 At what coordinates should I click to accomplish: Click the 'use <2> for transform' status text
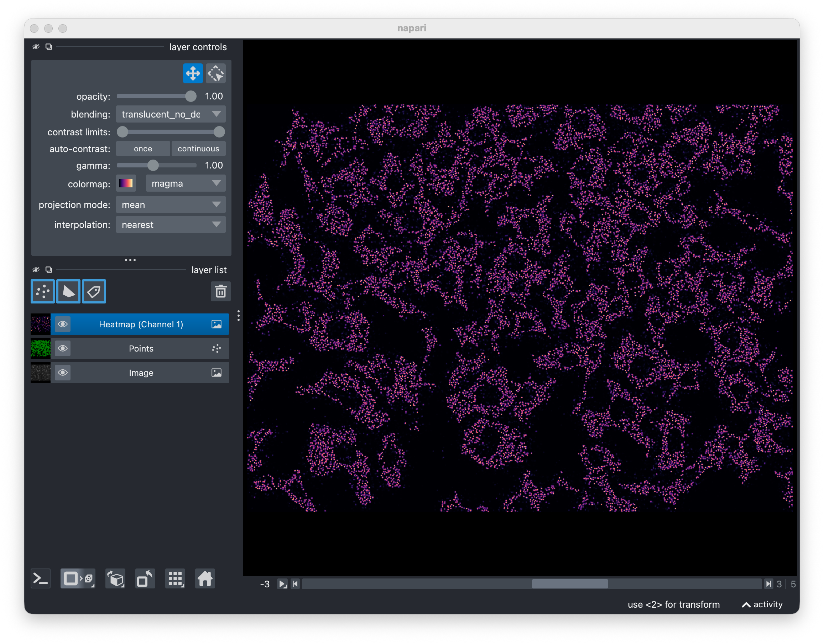(673, 604)
